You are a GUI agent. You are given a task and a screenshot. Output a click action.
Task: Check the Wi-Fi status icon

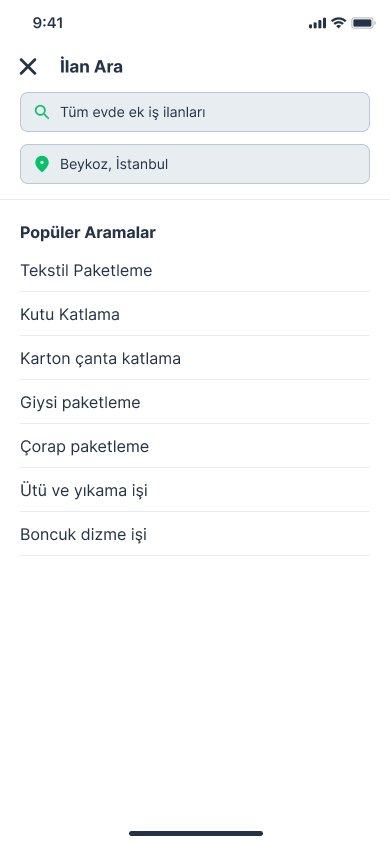click(x=338, y=23)
